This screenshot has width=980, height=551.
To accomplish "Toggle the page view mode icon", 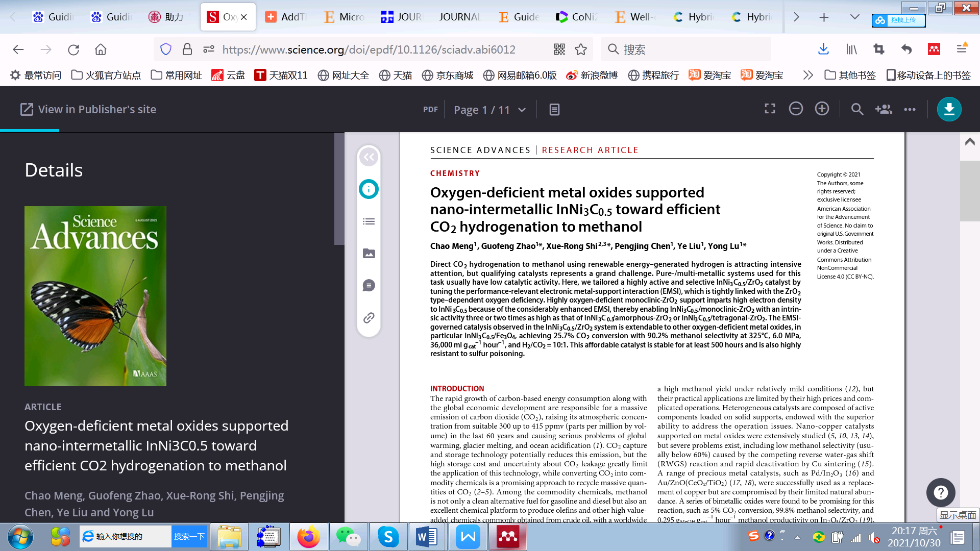I will (554, 110).
